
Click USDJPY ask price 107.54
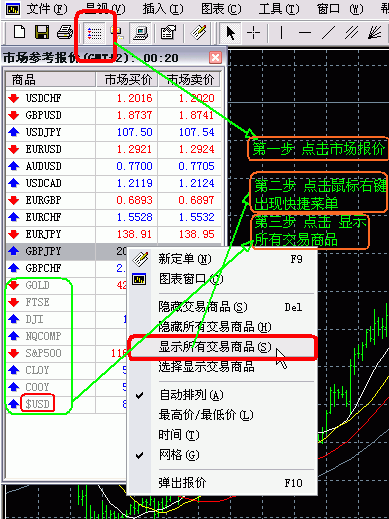pyautogui.click(x=196, y=132)
